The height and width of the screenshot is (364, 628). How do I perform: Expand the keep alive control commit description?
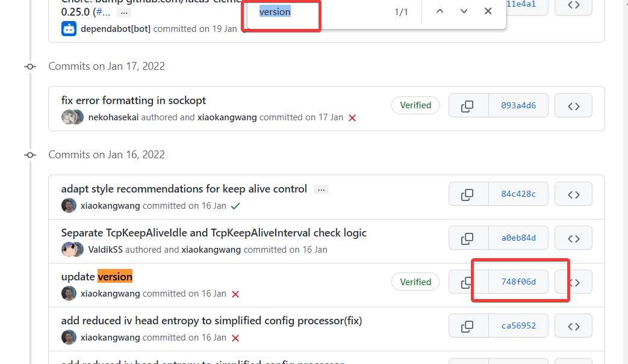tap(322, 190)
